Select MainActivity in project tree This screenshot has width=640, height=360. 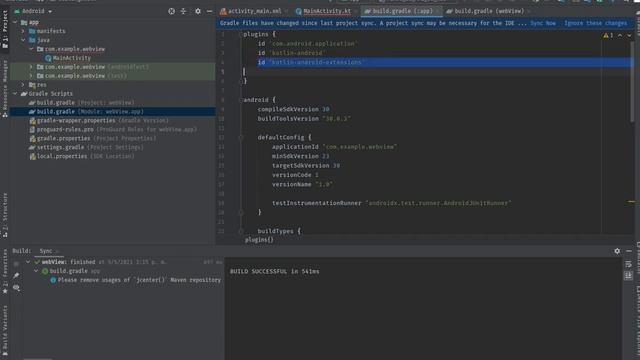72,58
